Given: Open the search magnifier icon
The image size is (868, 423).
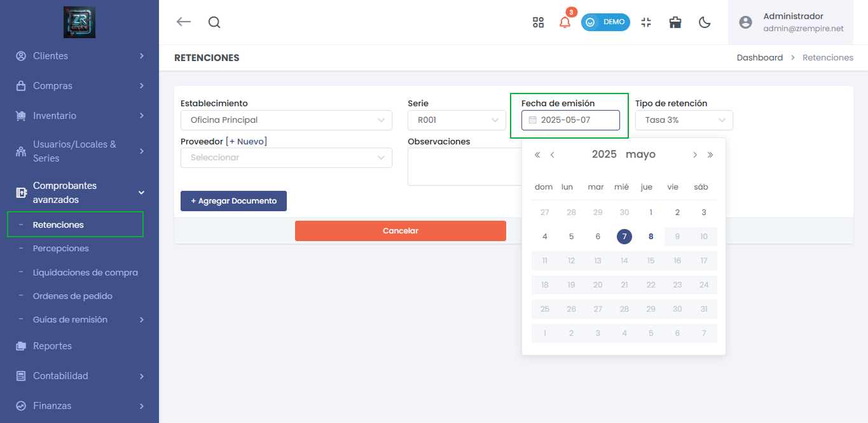Looking at the screenshot, I should pos(214,22).
